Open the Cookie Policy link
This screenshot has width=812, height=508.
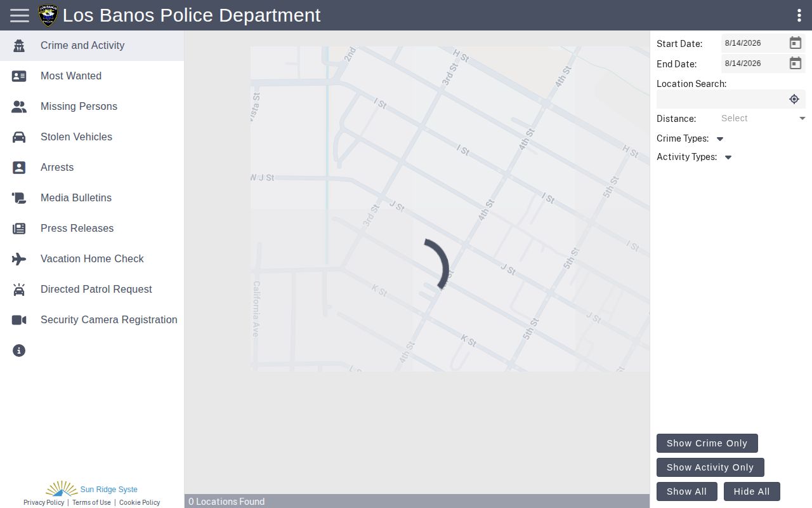[x=140, y=502]
